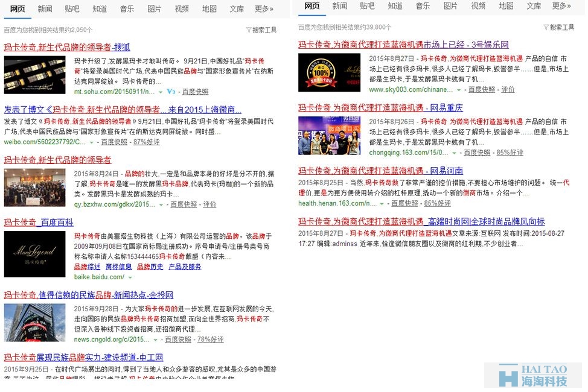
Task: Click 百度快照 beside the weibo.com URL
Action: click(114, 142)
